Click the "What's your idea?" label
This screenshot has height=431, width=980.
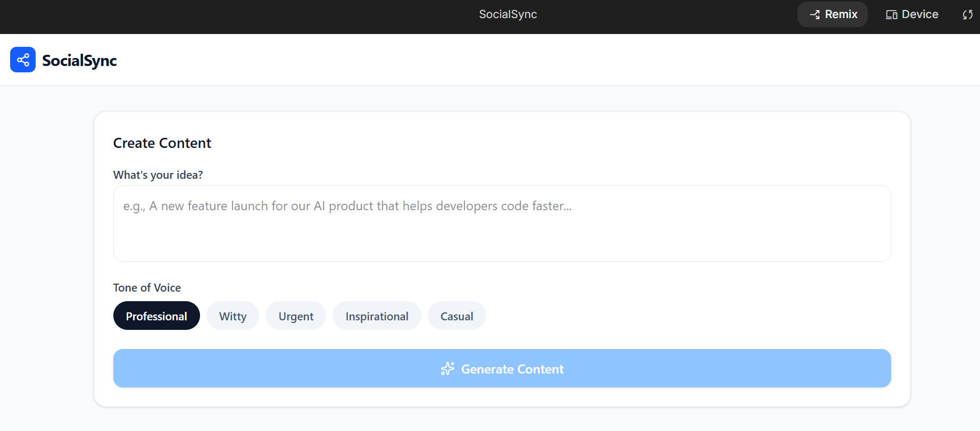point(158,175)
